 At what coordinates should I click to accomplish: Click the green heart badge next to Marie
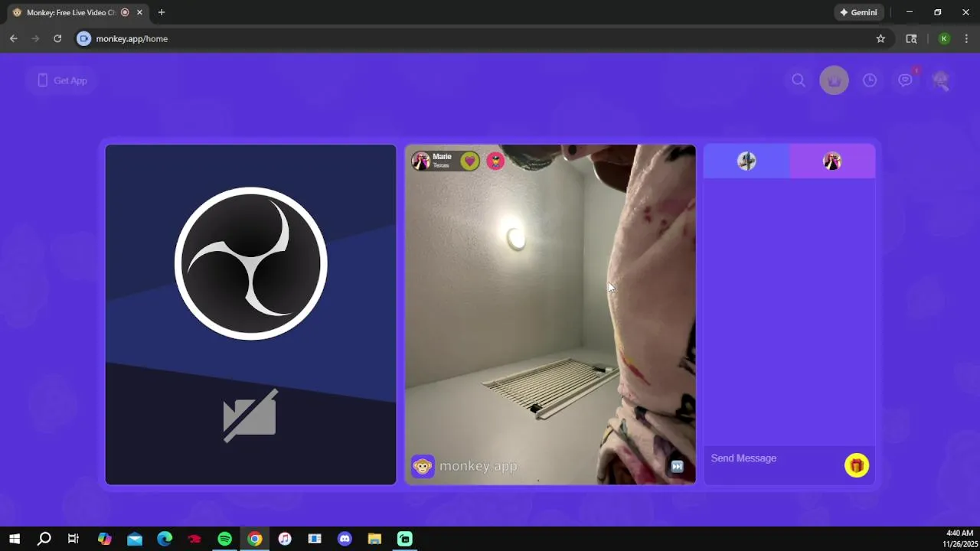tap(470, 161)
